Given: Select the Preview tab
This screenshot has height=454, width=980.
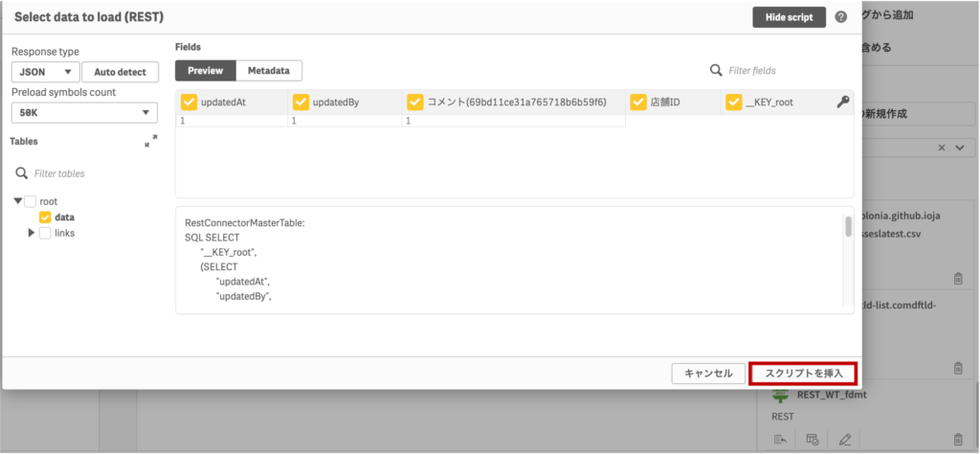Looking at the screenshot, I should tap(205, 71).
